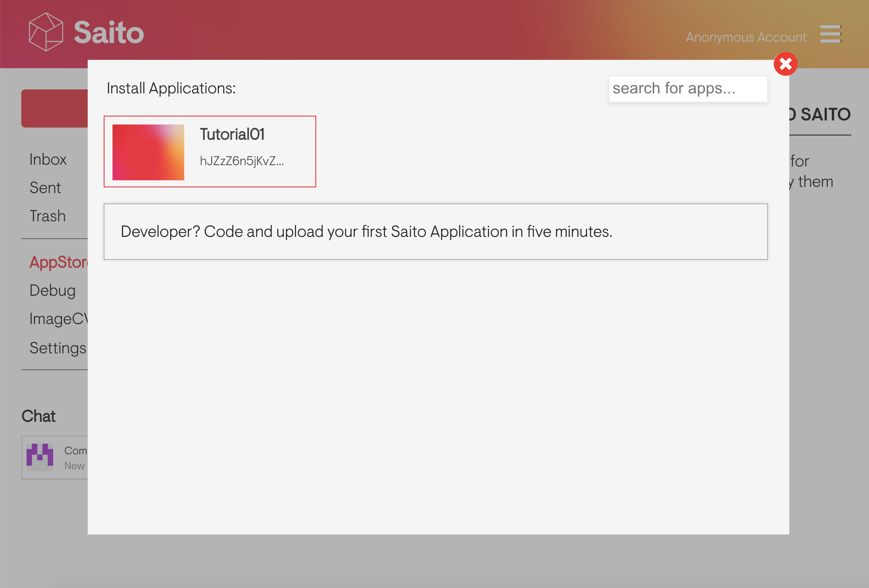Open the Inbox folder
The image size is (869, 588).
tap(48, 159)
